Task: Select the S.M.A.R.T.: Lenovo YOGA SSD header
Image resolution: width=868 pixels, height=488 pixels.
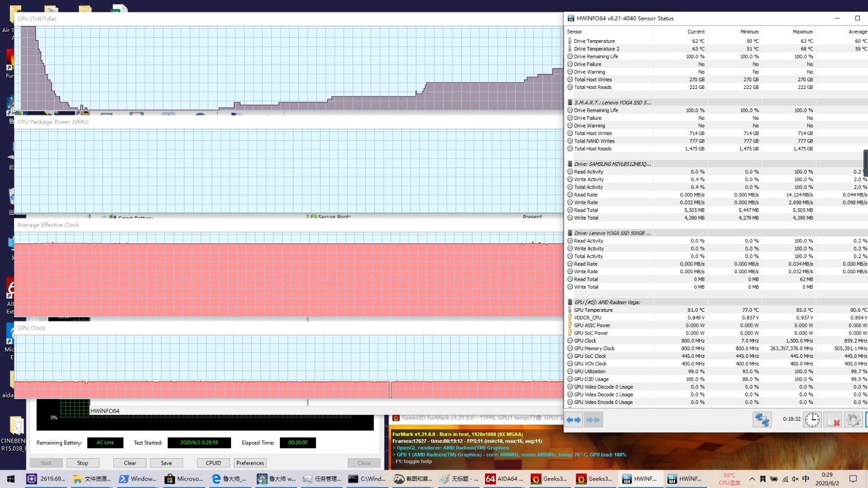Action: click(x=716, y=102)
